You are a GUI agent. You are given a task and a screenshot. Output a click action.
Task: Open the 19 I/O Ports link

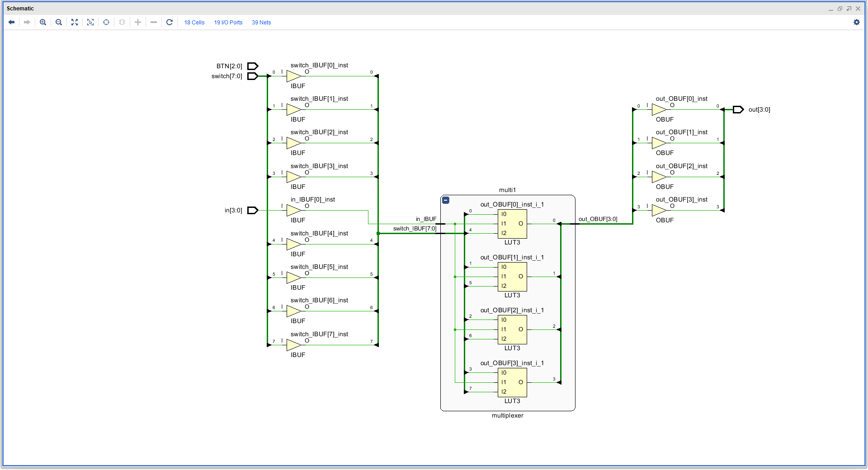click(x=228, y=23)
